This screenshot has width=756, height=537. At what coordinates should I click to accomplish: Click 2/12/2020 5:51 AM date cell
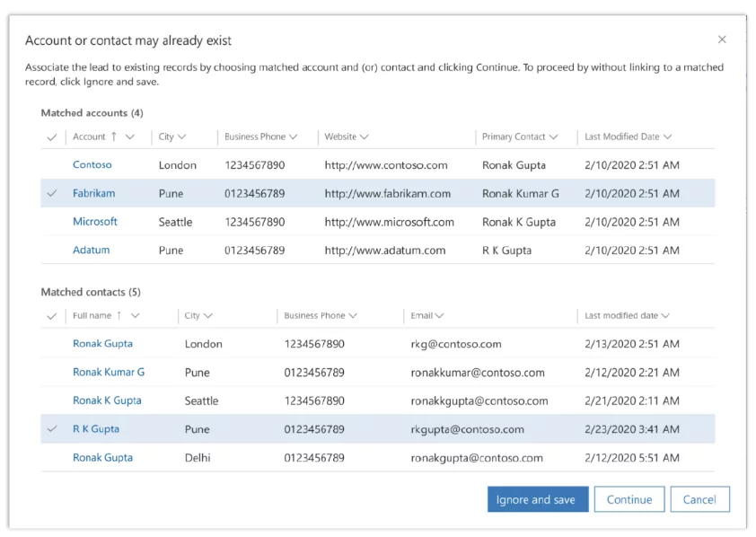tap(632, 458)
